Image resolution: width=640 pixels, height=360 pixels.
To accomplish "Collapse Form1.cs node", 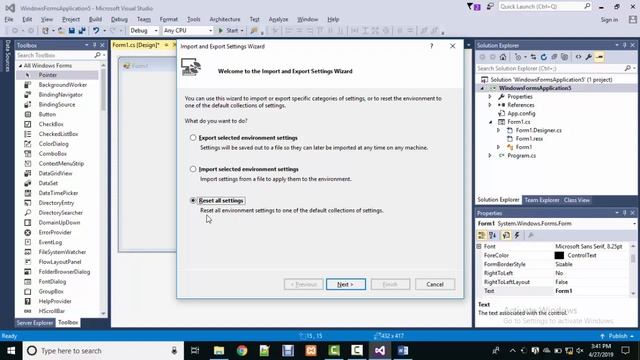I will (490, 122).
